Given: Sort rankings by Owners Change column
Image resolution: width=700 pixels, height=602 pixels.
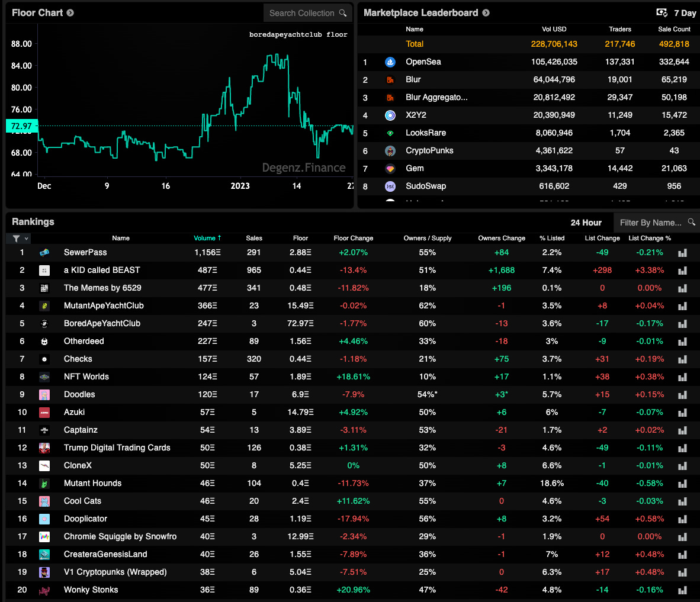Looking at the screenshot, I should click(x=502, y=239).
